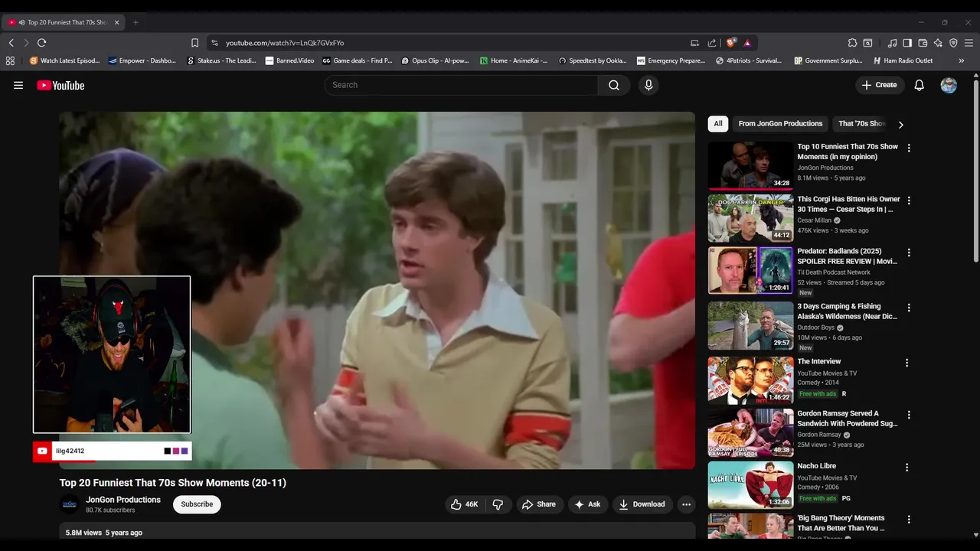Open options for Nacho Libre movie
This screenshot has width=980, height=551.
[907, 467]
